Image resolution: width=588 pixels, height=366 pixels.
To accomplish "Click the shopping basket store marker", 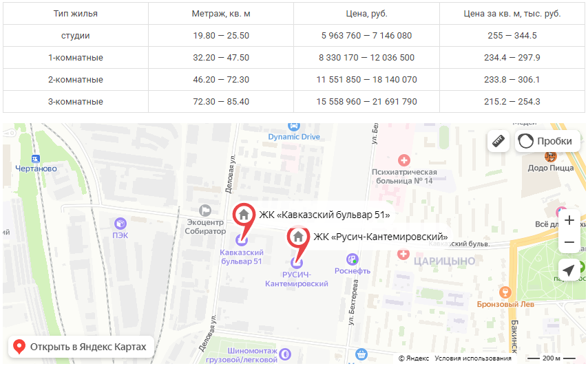I will click(x=361, y=354).
